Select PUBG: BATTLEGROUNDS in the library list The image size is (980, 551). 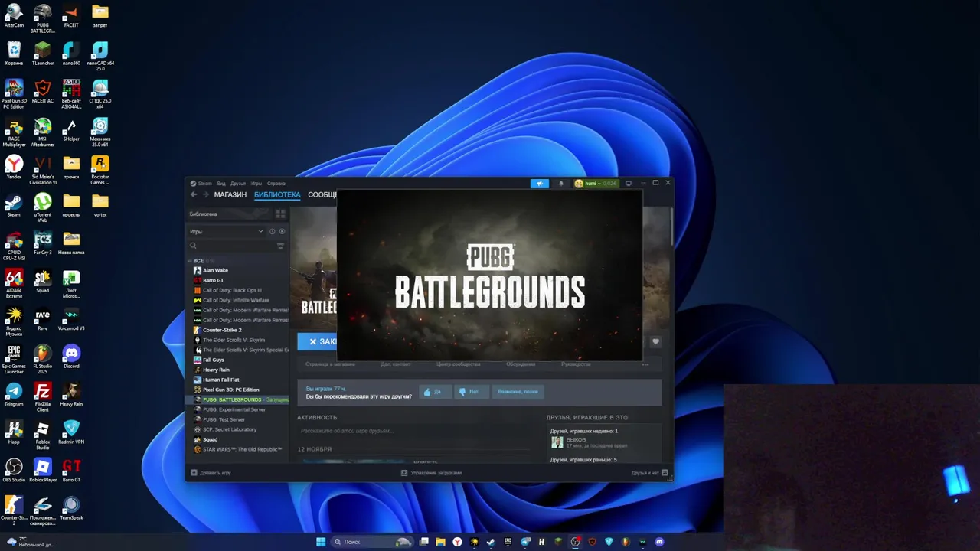pos(239,399)
